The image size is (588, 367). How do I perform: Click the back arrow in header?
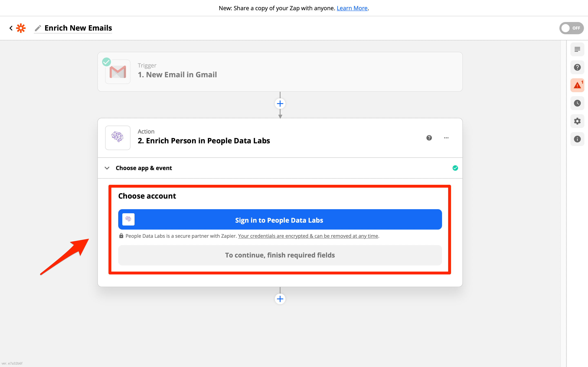[11, 28]
